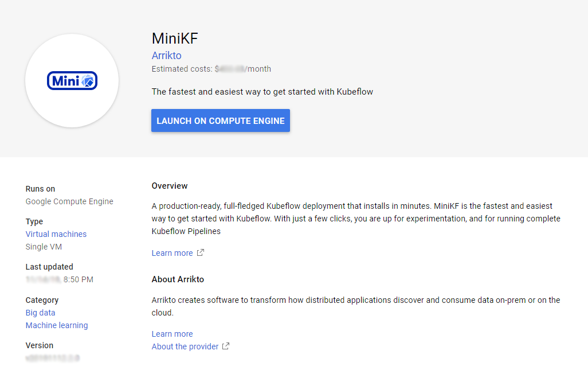This screenshot has height=366, width=588.
Task: Click the About Arrikto section heading
Action: (x=178, y=279)
